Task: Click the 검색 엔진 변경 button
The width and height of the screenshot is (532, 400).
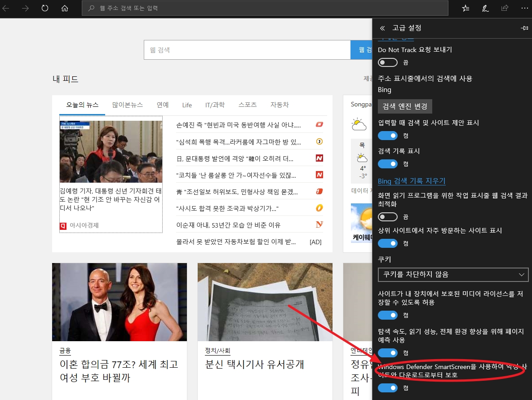Action: click(405, 106)
